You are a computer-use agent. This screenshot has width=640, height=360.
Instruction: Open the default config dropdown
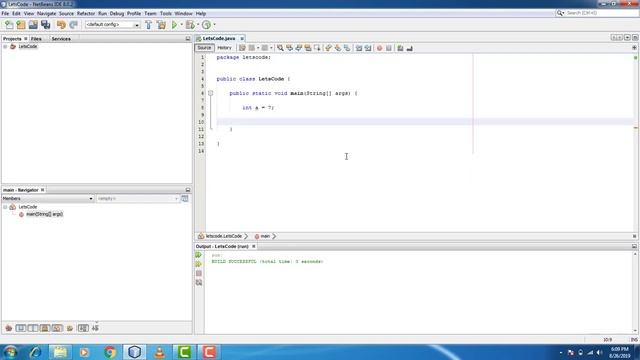(x=112, y=25)
